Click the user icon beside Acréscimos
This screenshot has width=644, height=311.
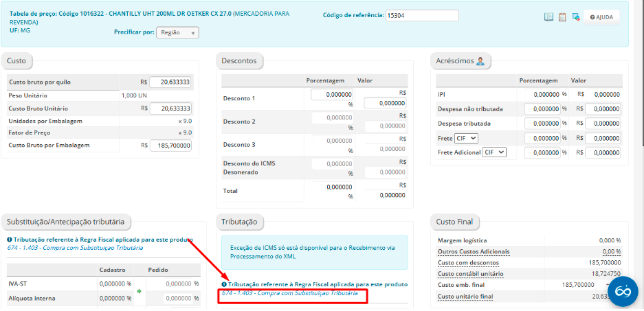click(480, 61)
